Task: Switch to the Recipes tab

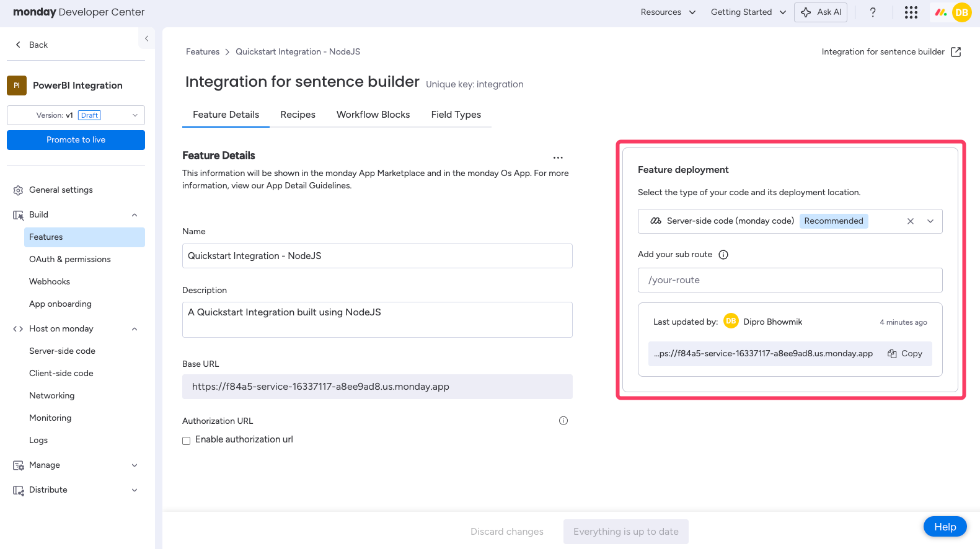Action: 298,115
